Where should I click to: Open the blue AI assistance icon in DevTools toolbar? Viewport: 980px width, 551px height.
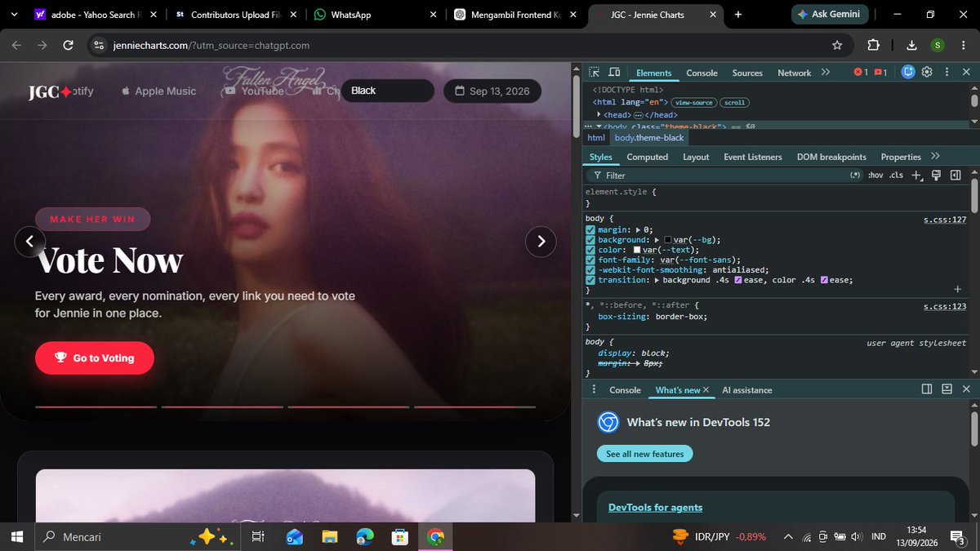click(x=907, y=72)
